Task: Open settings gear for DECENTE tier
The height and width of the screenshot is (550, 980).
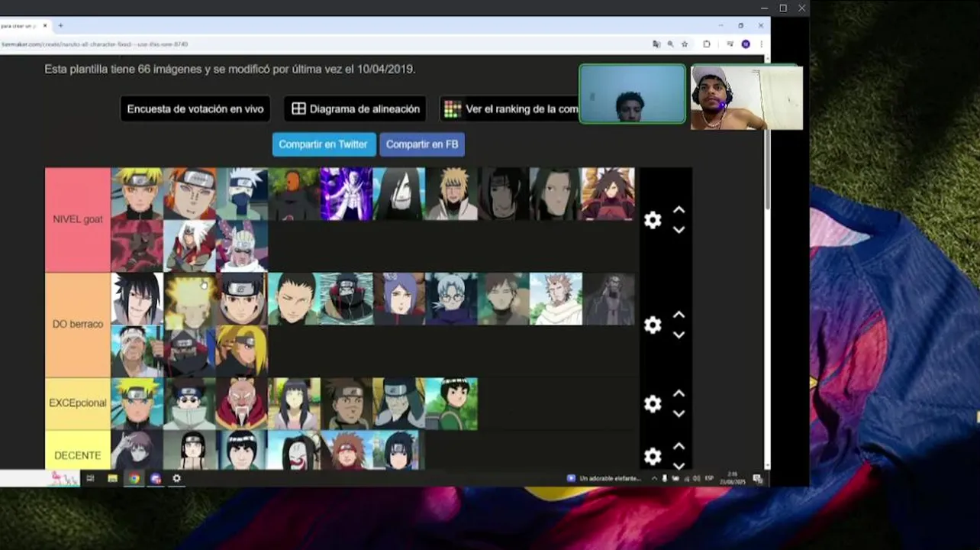Action: [x=653, y=456]
